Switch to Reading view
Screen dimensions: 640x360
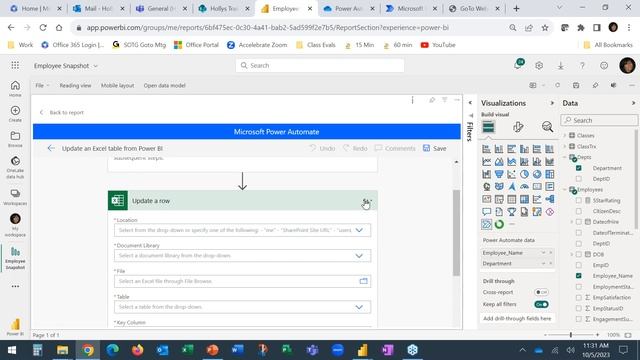coord(75,85)
